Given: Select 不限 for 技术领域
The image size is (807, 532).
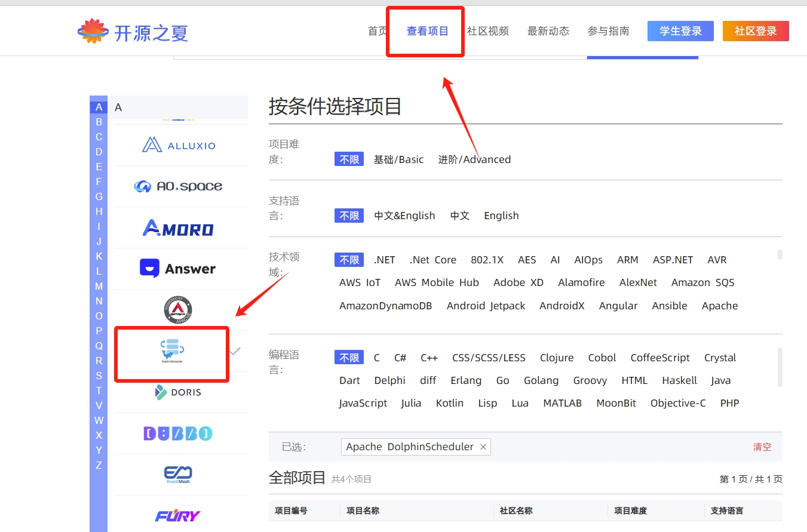Looking at the screenshot, I should [x=349, y=260].
